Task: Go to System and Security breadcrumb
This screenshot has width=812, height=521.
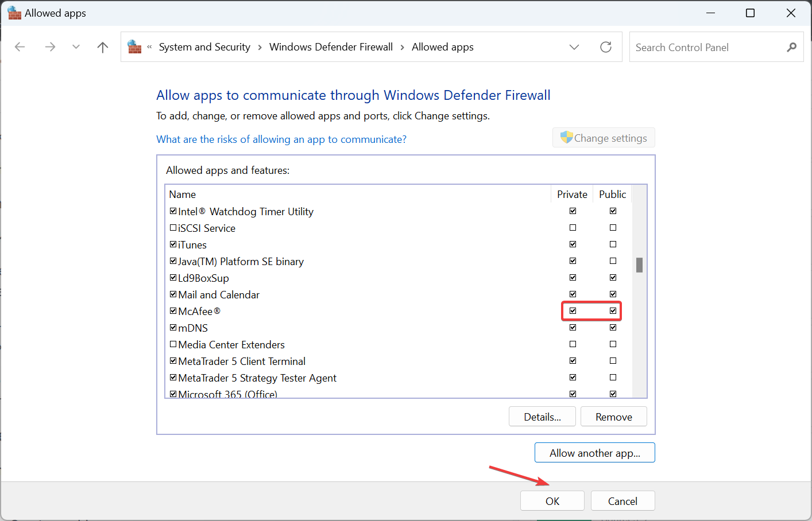Action: tap(204, 47)
